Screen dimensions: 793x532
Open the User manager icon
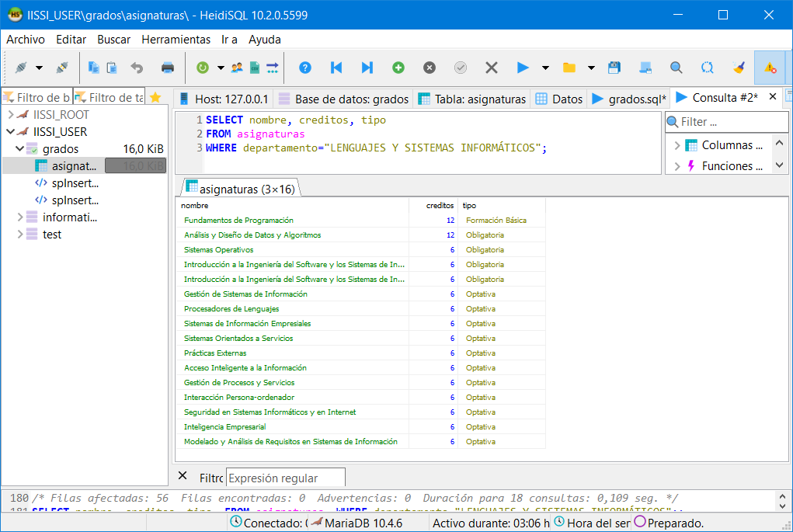click(237, 68)
